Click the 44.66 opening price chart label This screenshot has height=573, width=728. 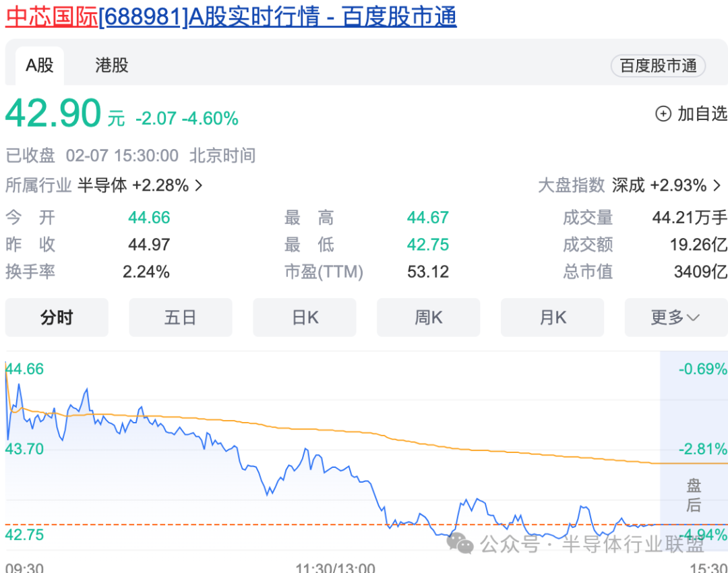tap(25, 369)
